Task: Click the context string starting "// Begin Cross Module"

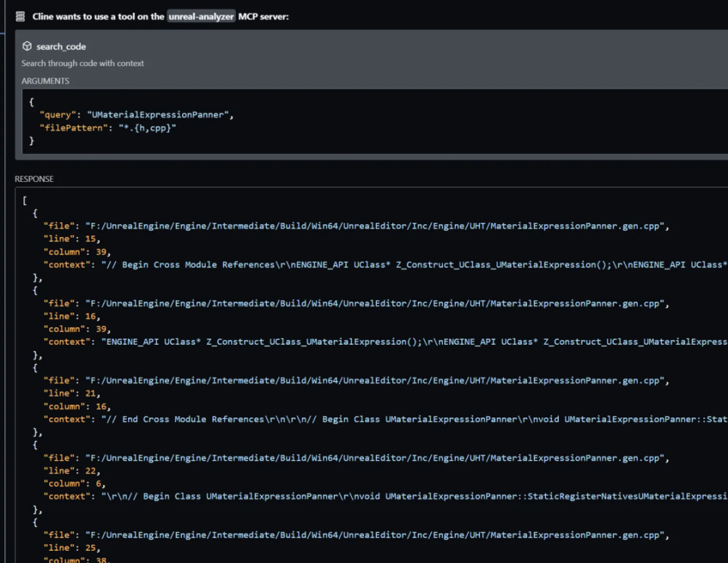Action: [414, 264]
